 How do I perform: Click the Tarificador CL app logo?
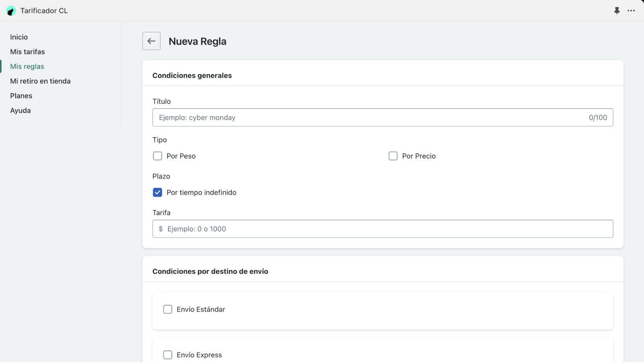[11, 11]
